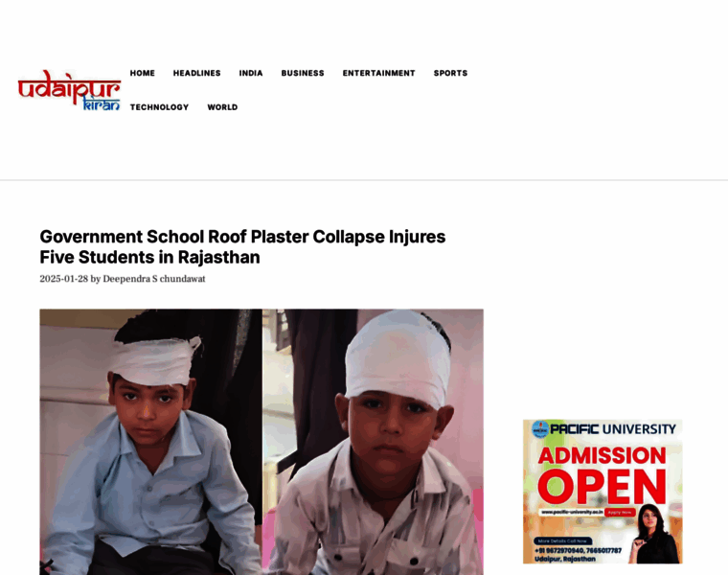Open the India news section
The width and height of the screenshot is (728, 575).
[251, 73]
